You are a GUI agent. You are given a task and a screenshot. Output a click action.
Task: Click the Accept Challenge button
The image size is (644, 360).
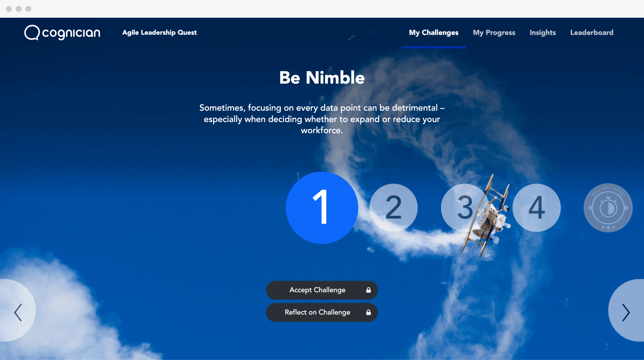[322, 290]
